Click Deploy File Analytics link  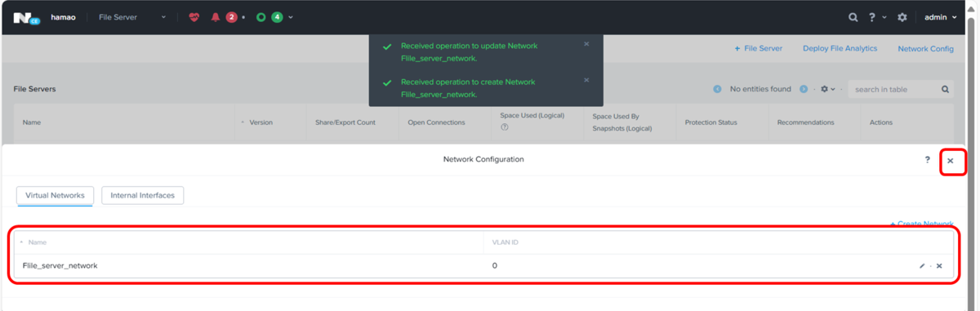(x=840, y=49)
